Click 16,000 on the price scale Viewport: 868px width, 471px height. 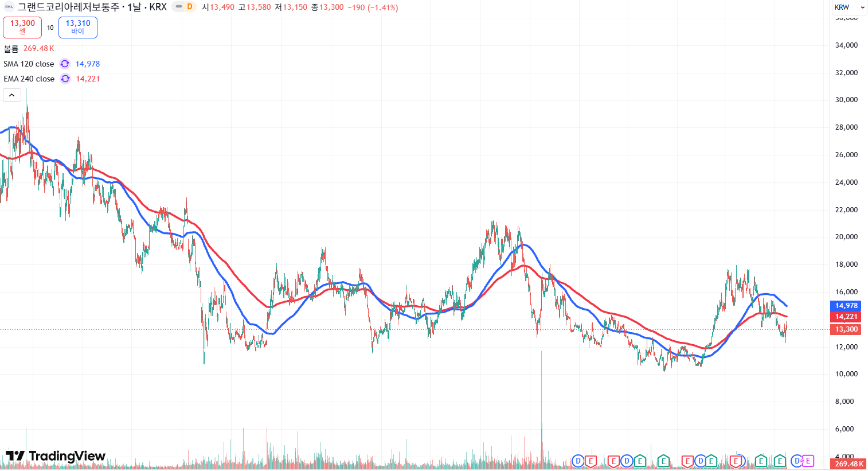coord(846,292)
